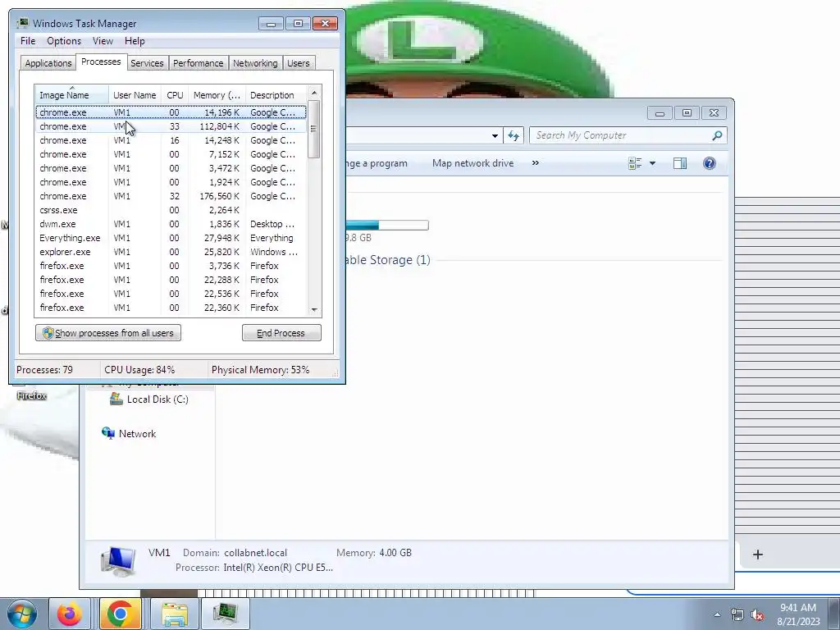Screen dimensions: 840x630
Task: Click the VM1 computer icon in details pane
Action: tap(118, 560)
